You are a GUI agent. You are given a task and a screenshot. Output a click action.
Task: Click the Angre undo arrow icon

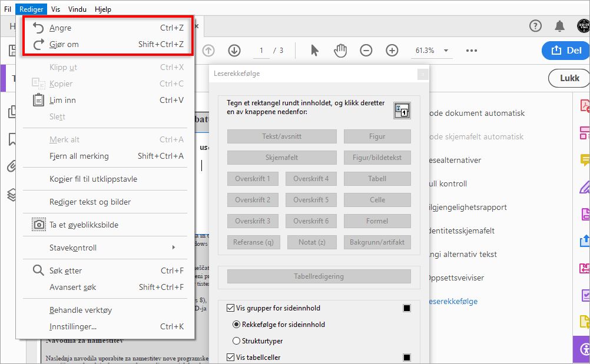(x=38, y=28)
